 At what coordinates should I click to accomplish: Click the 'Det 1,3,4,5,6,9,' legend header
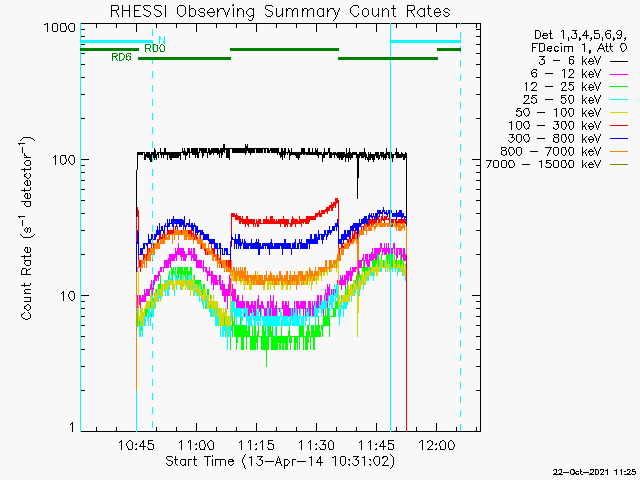pyautogui.click(x=580, y=36)
